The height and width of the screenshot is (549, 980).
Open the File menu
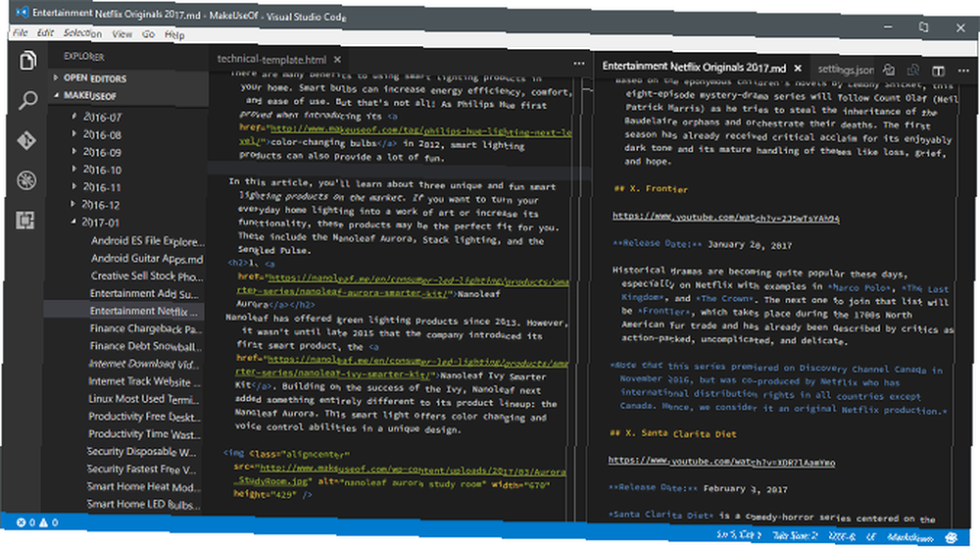click(20, 32)
